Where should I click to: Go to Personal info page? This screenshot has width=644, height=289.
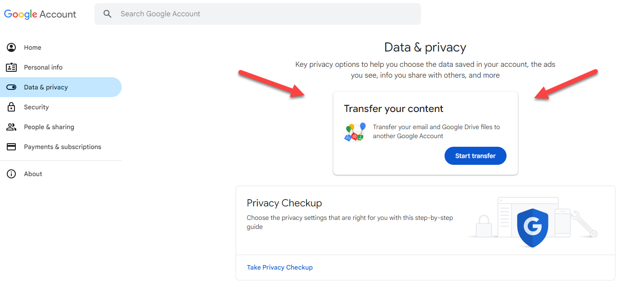43,67
